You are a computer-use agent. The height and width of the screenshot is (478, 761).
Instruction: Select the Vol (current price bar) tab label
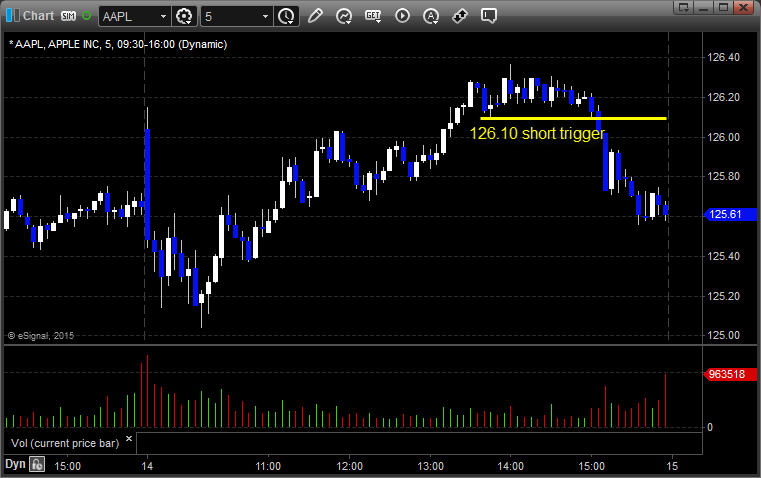65,443
